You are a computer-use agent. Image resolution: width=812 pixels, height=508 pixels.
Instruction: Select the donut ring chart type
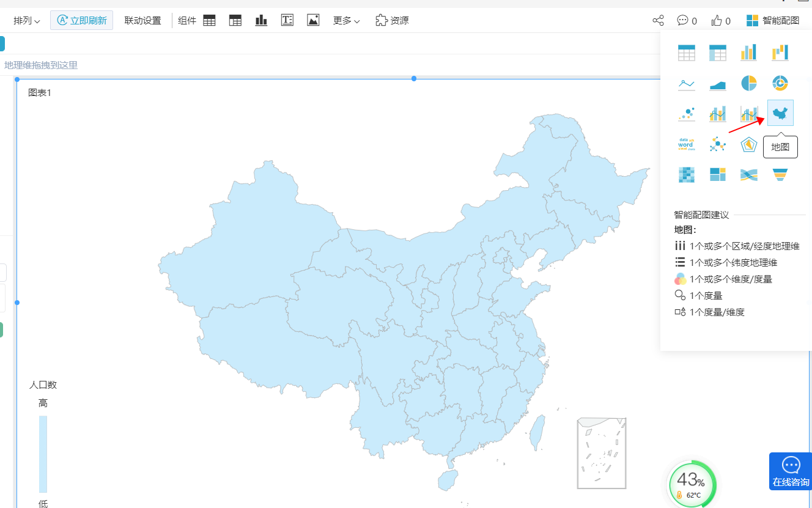coord(780,83)
